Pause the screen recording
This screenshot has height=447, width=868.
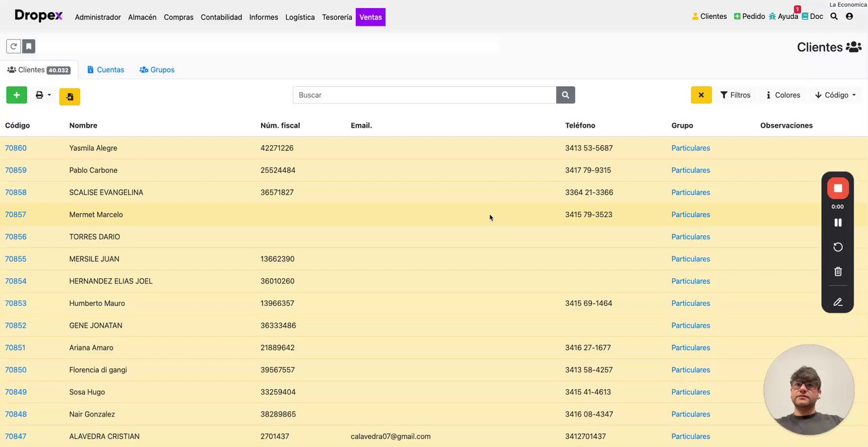tap(837, 222)
